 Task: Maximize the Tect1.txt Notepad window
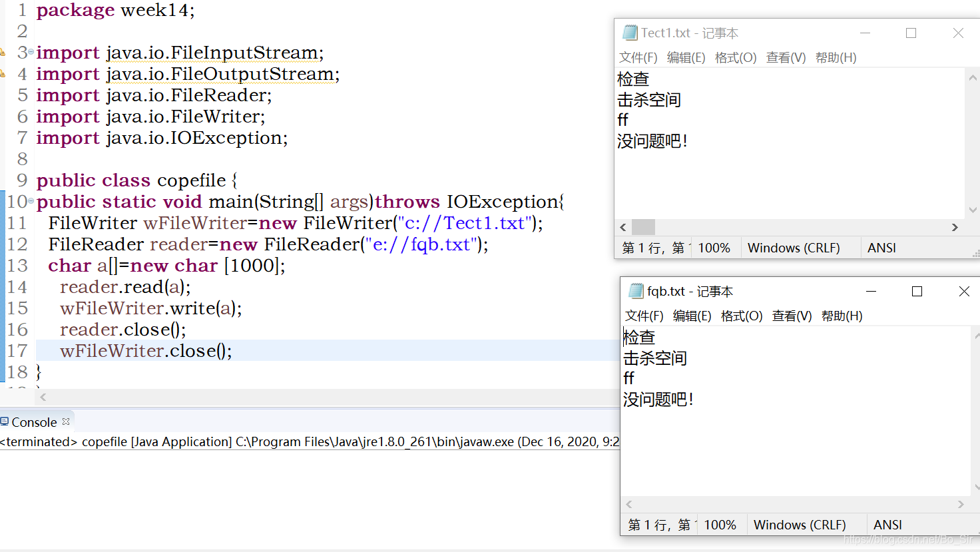point(911,33)
